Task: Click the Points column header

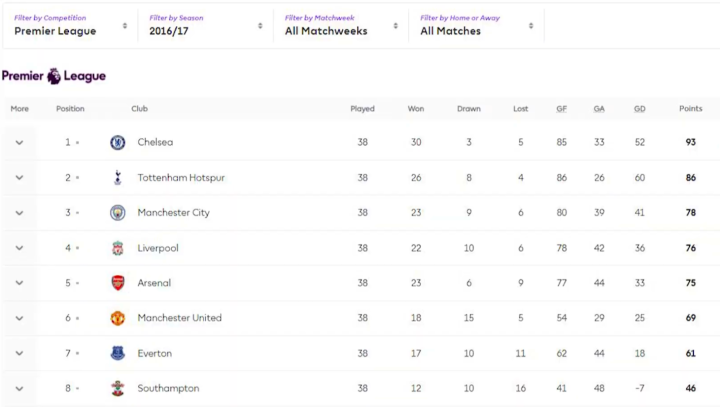Action: tap(690, 109)
